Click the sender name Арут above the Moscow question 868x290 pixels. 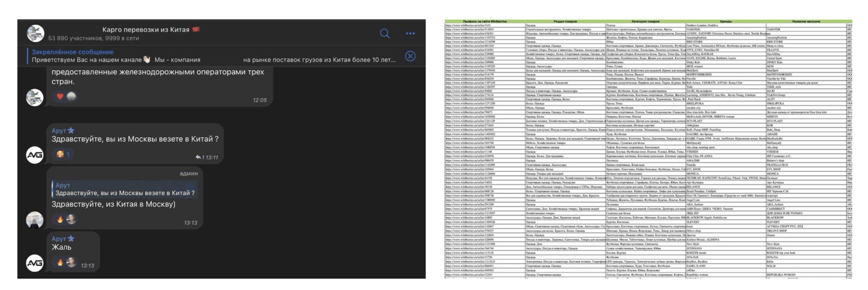[59, 130]
